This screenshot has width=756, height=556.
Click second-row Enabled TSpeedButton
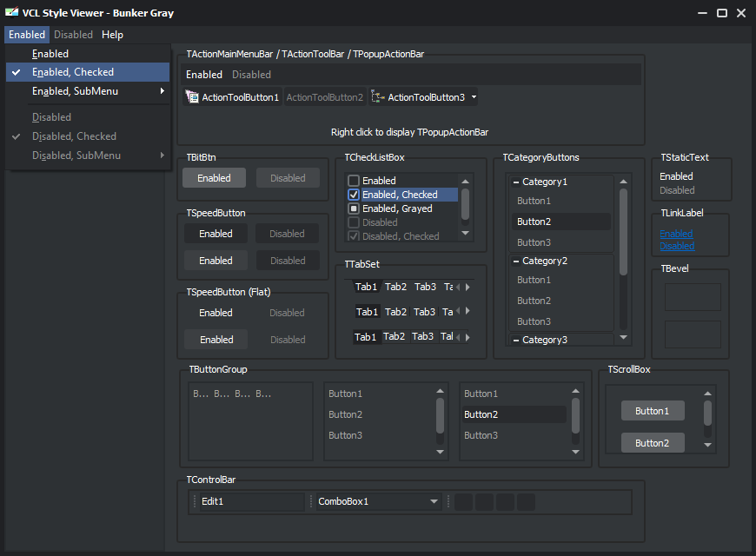coord(216,261)
